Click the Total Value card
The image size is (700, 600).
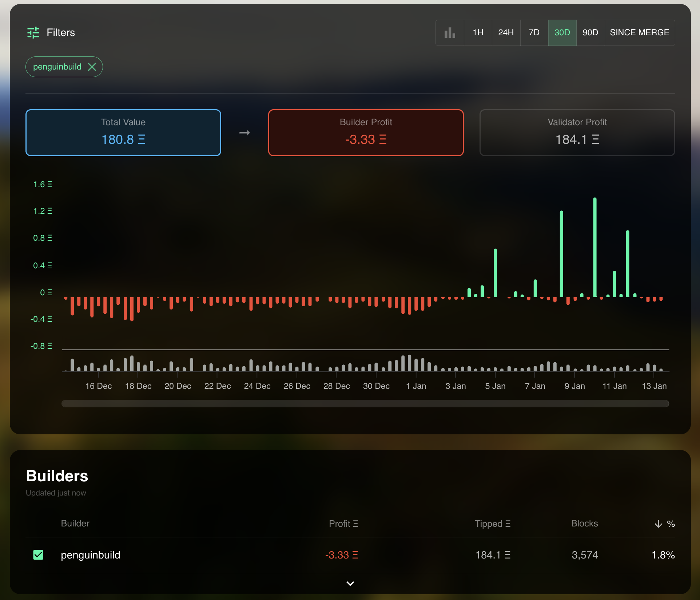pyautogui.click(x=123, y=133)
